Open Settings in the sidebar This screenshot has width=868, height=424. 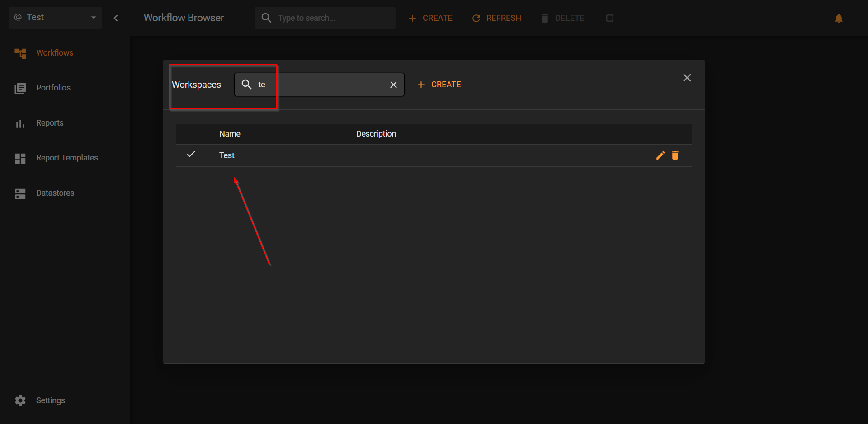(x=50, y=400)
